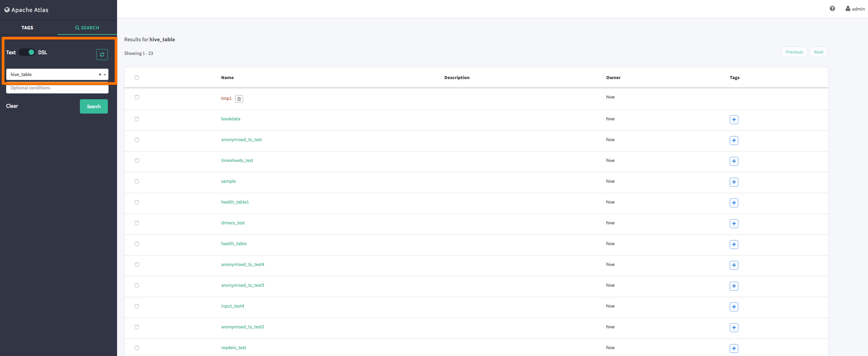Viewport: 868px width, 356px height.
Task: Open the anonymised_ts_test entity link
Action: (x=241, y=139)
